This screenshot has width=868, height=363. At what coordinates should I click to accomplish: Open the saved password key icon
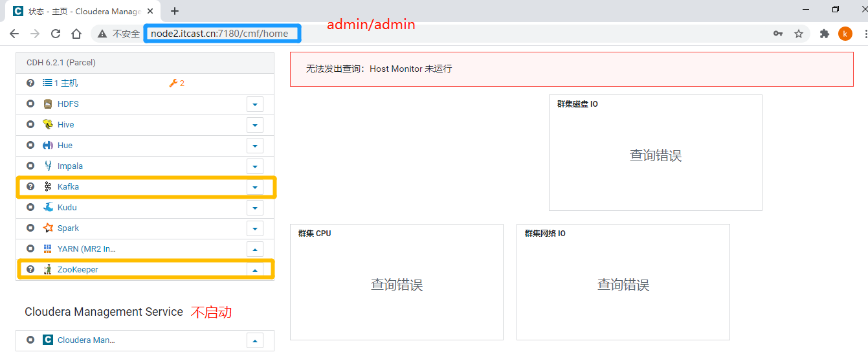tap(778, 34)
